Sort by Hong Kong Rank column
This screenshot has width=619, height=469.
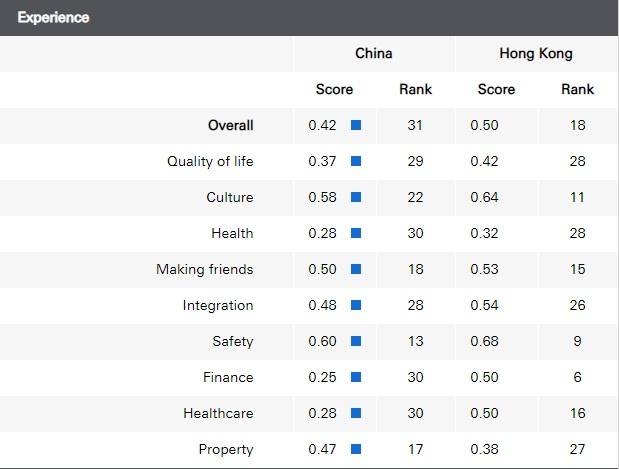pyautogui.click(x=577, y=89)
